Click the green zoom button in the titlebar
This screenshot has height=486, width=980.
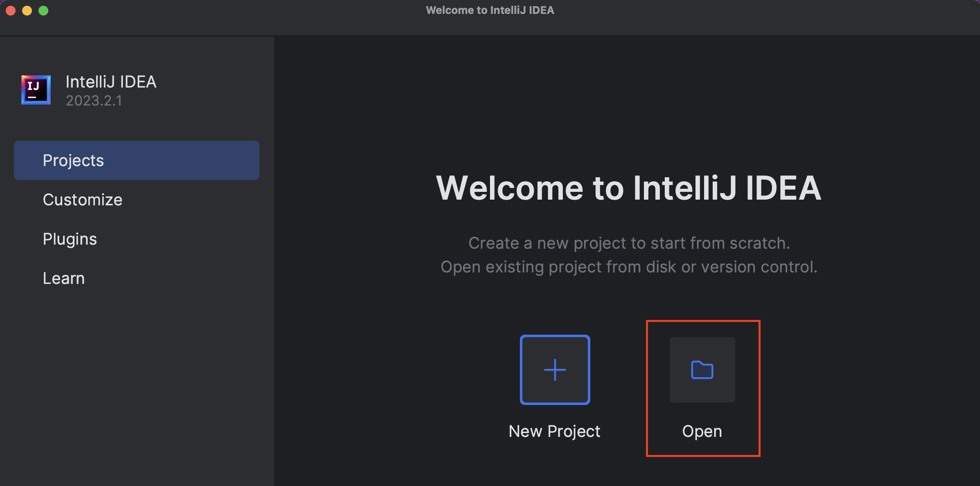(43, 10)
